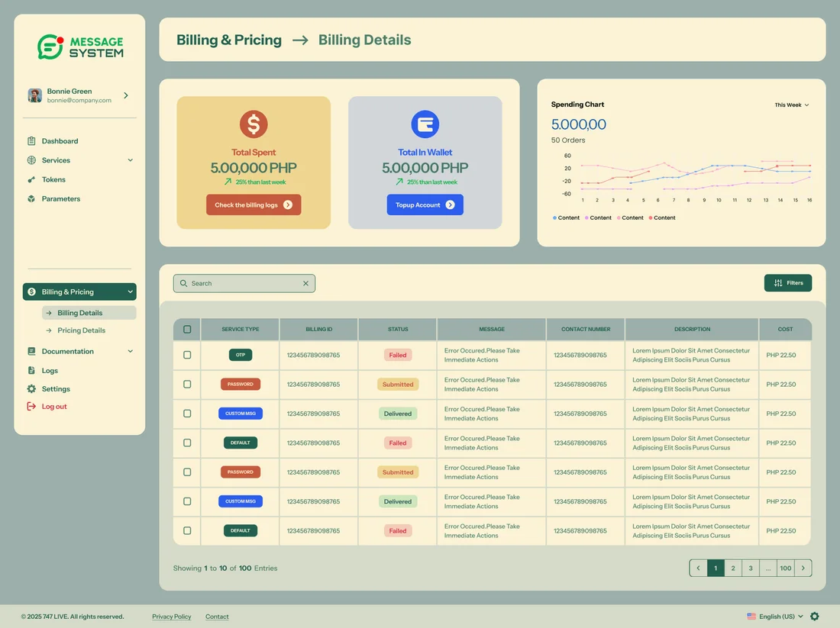Clear search with the X icon

306,283
